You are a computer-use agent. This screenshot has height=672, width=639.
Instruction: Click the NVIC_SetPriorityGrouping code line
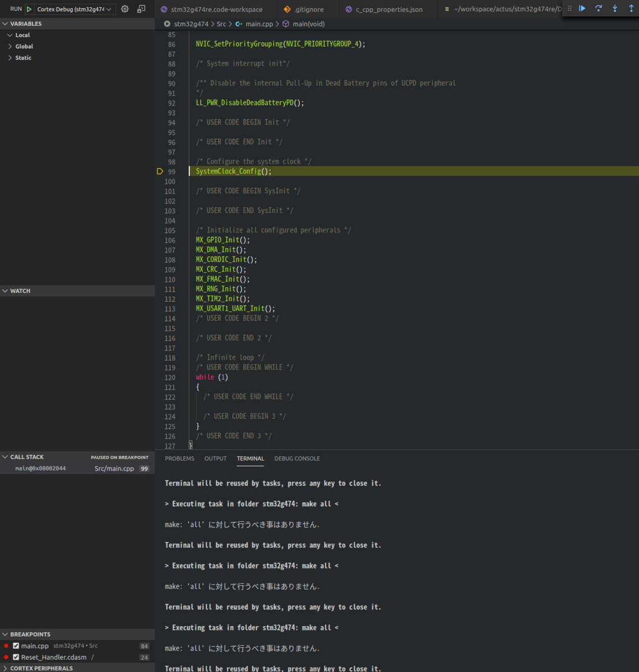281,44
